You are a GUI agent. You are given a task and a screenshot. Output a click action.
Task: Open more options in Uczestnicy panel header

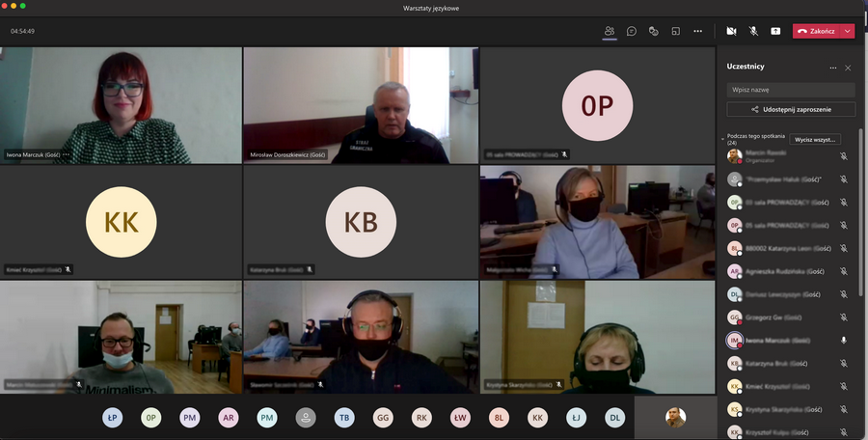point(833,68)
